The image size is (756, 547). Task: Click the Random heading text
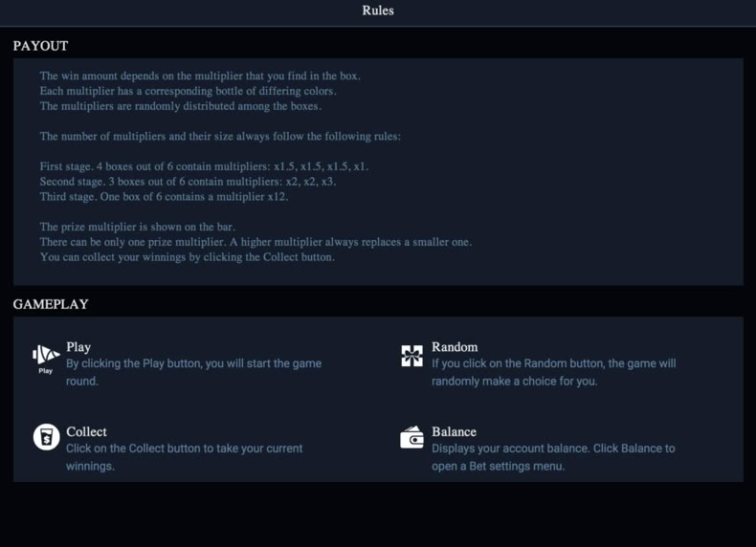(455, 347)
